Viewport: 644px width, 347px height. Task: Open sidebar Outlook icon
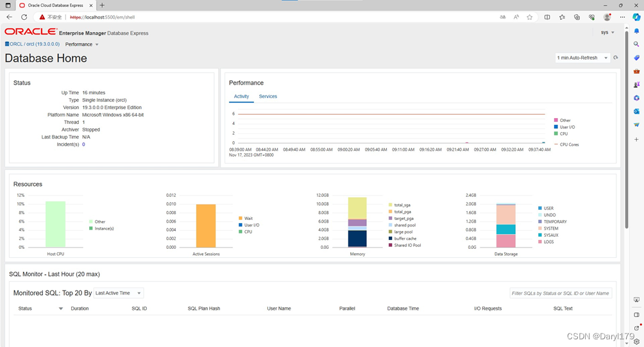(636, 112)
